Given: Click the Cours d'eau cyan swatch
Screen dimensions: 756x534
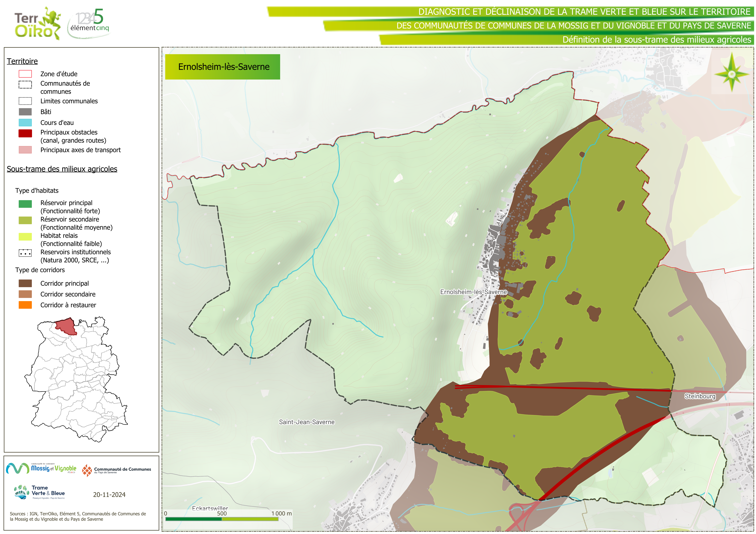Looking at the screenshot, I should [25, 123].
